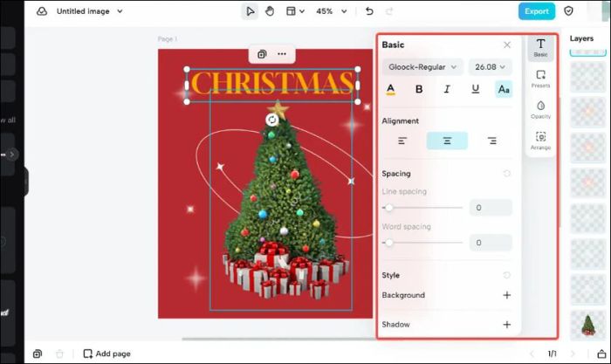This screenshot has height=364, width=611.
Task: Open the layout resize dropdown
Action: [295, 11]
